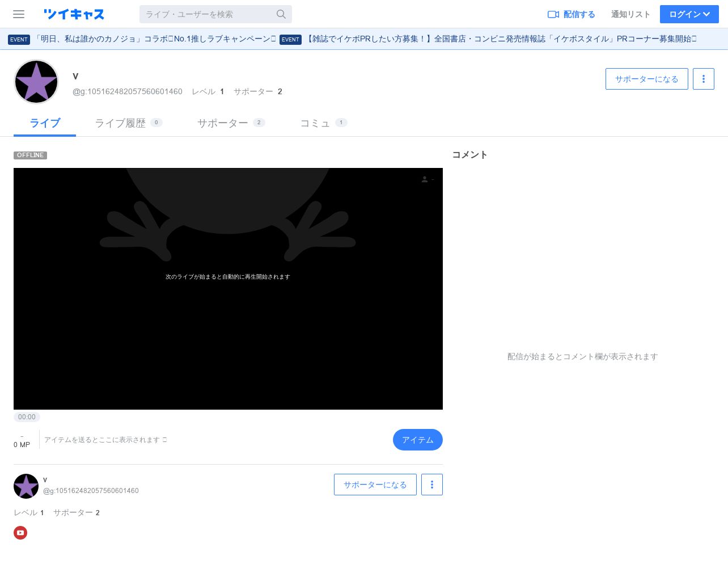Click the large purple star profile avatar
The width and height of the screenshot is (728, 581).
click(x=36, y=82)
